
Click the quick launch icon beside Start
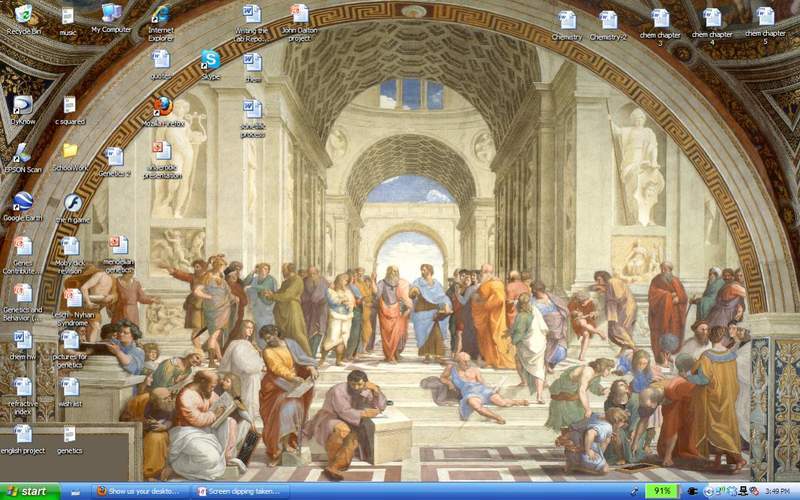pos(76,492)
